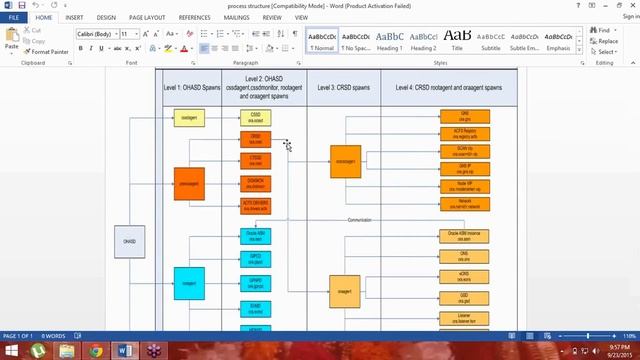This screenshot has height=360, width=640.
Task: Open Word Help question mark
Action: coord(578,6)
